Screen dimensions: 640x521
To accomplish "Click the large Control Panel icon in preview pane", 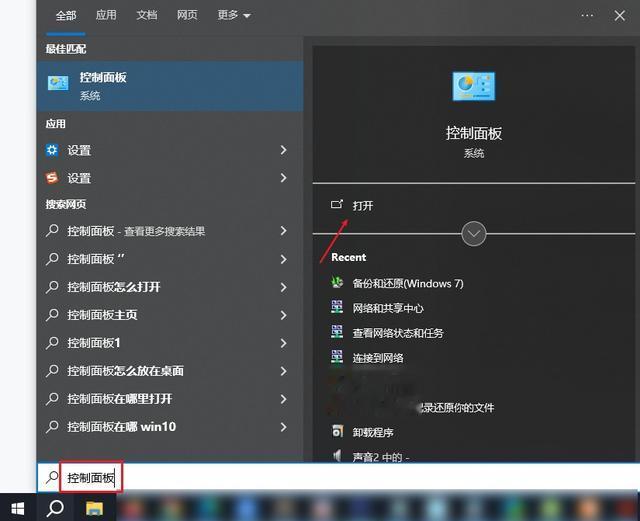I will 473,86.
